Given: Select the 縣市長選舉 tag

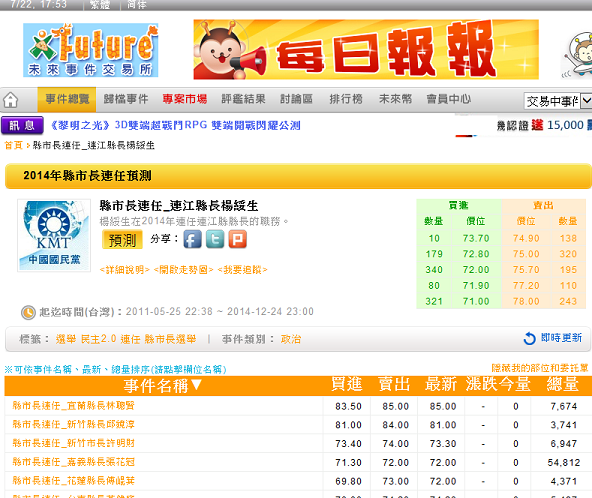Looking at the screenshot, I should (x=170, y=339).
